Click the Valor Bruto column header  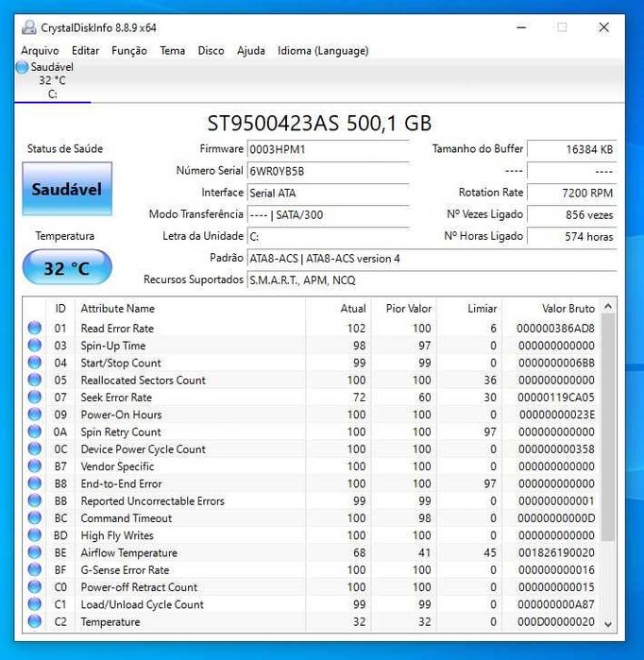click(551, 309)
